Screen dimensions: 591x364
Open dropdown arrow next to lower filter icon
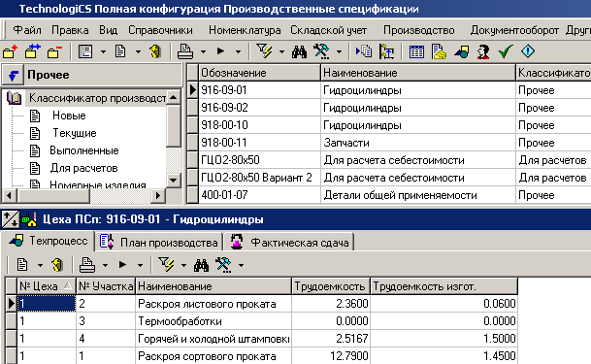(183, 265)
